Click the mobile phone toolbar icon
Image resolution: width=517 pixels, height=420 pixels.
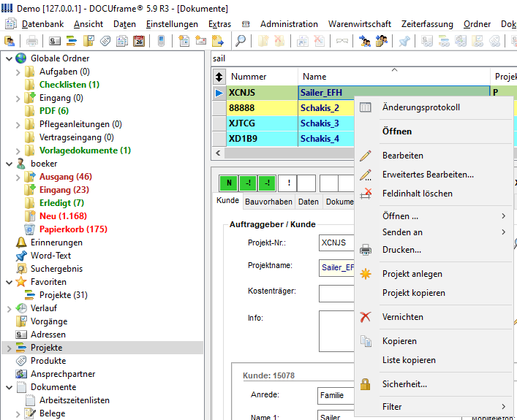click(x=161, y=41)
